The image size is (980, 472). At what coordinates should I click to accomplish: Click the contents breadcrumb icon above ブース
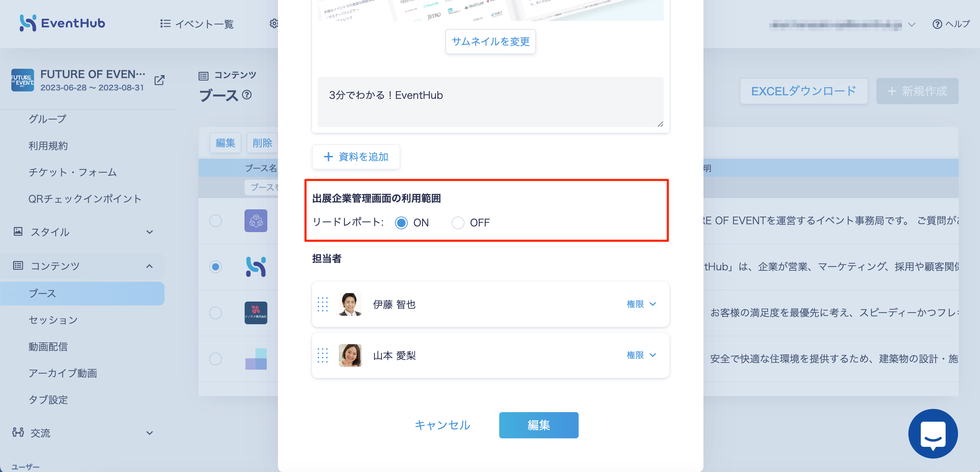point(204,76)
